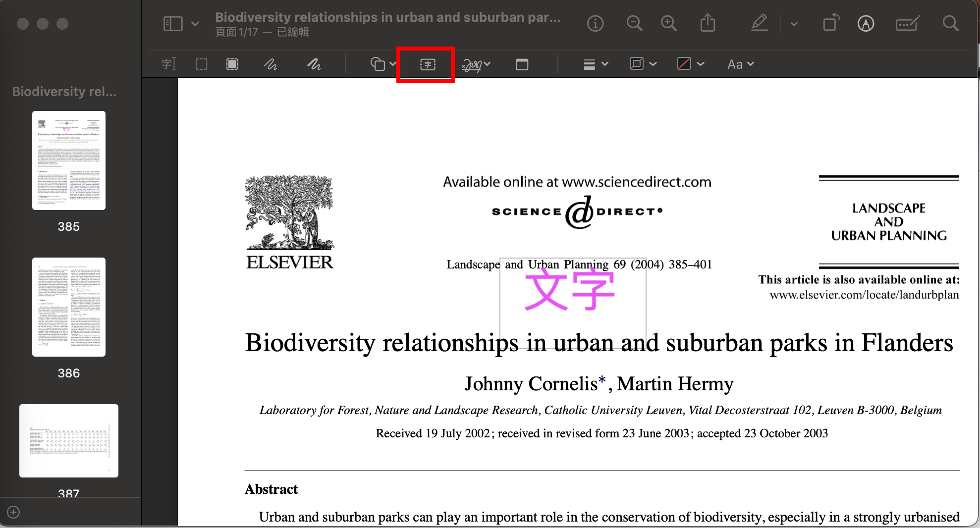Show the document inspector info
Screen dimensions: 980x528
pyautogui.click(x=595, y=23)
